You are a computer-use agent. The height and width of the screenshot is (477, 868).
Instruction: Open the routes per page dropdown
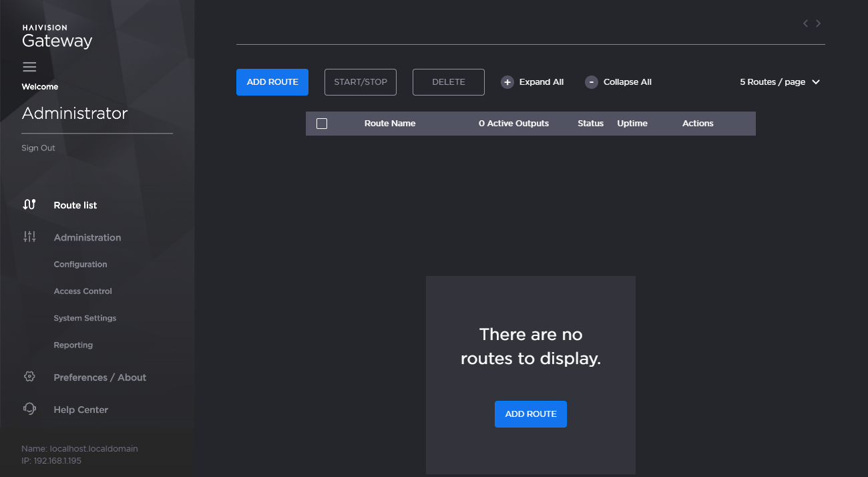779,82
